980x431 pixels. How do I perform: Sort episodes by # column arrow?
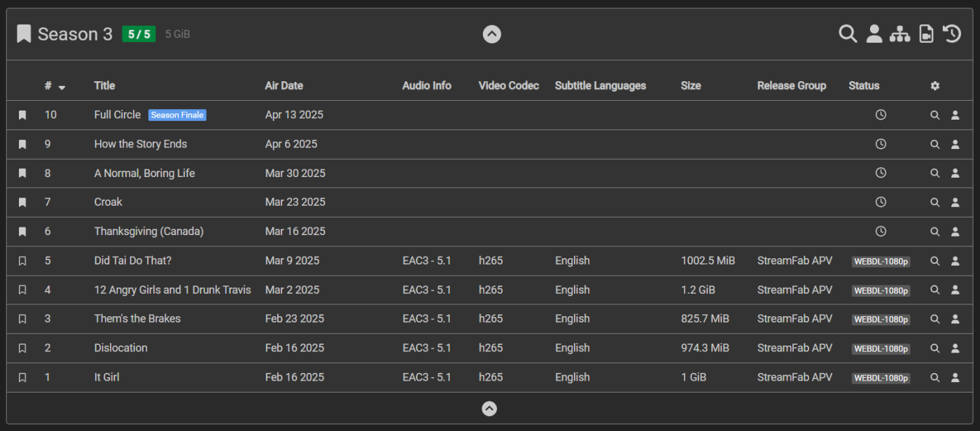click(62, 87)
